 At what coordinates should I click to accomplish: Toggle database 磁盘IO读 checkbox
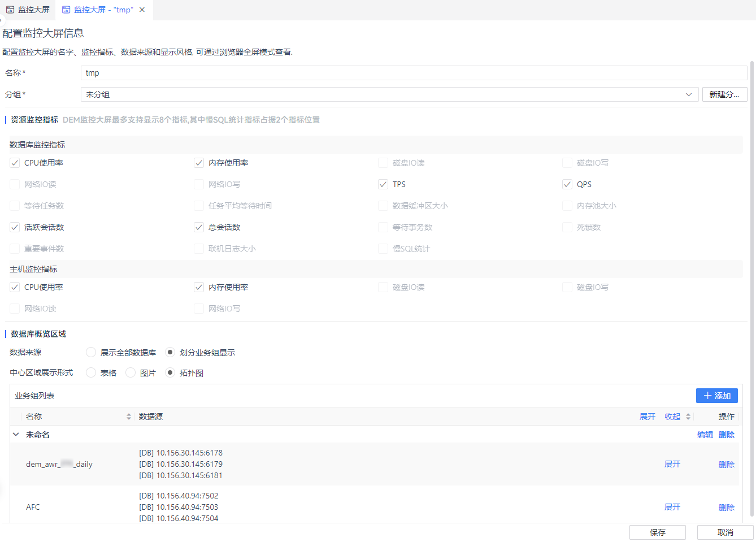click(383, 163)
